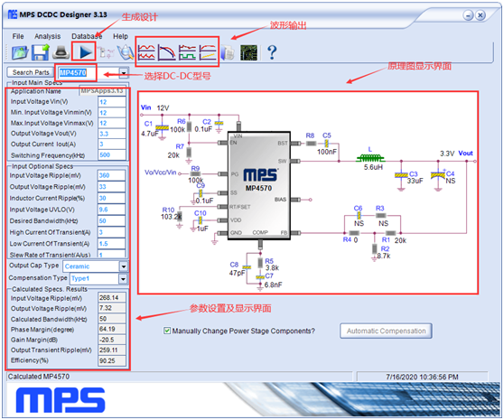
Task: Select resistor R5 3.8k in schematic
Action: point(260,263)
